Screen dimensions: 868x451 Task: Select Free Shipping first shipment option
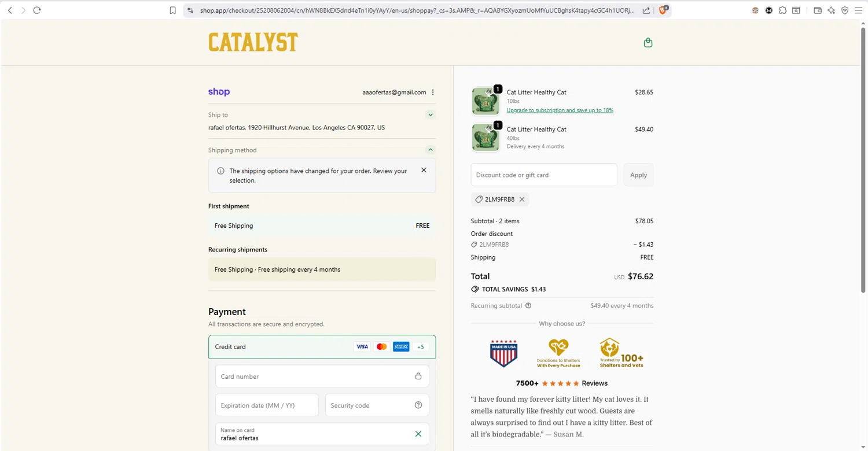tap(322, 226)
